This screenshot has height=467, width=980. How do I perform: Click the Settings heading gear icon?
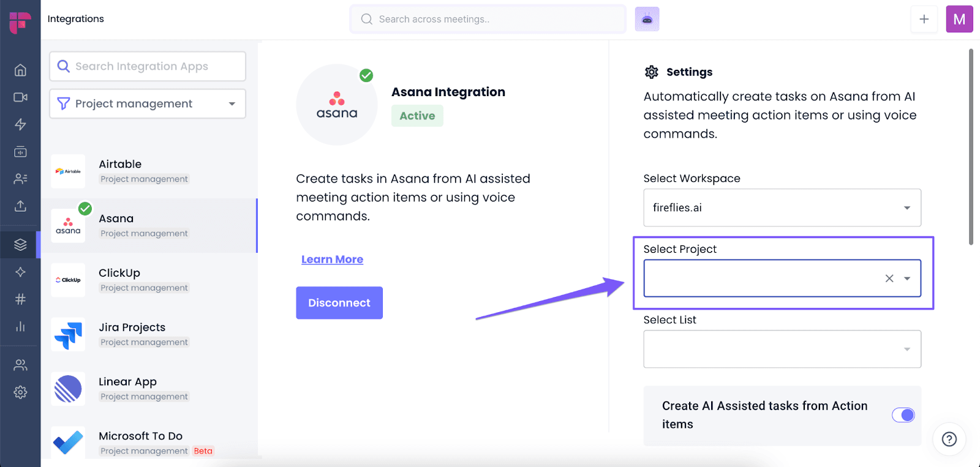pos(652,72)
